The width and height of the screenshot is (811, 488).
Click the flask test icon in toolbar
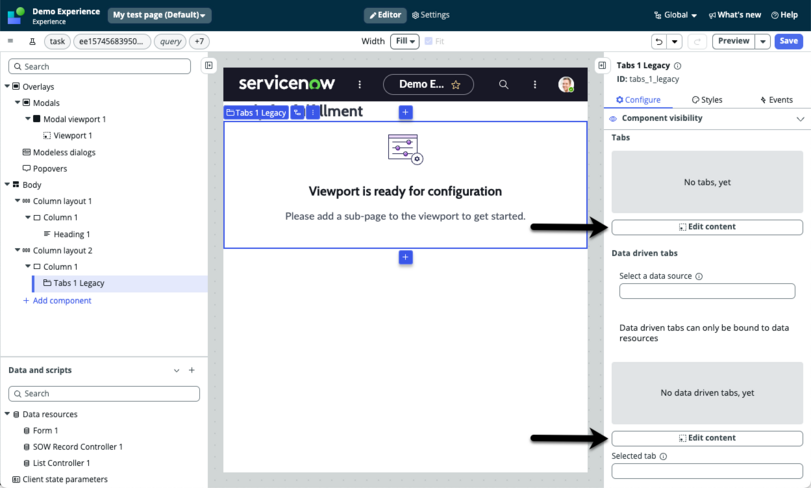click(33, 41)
